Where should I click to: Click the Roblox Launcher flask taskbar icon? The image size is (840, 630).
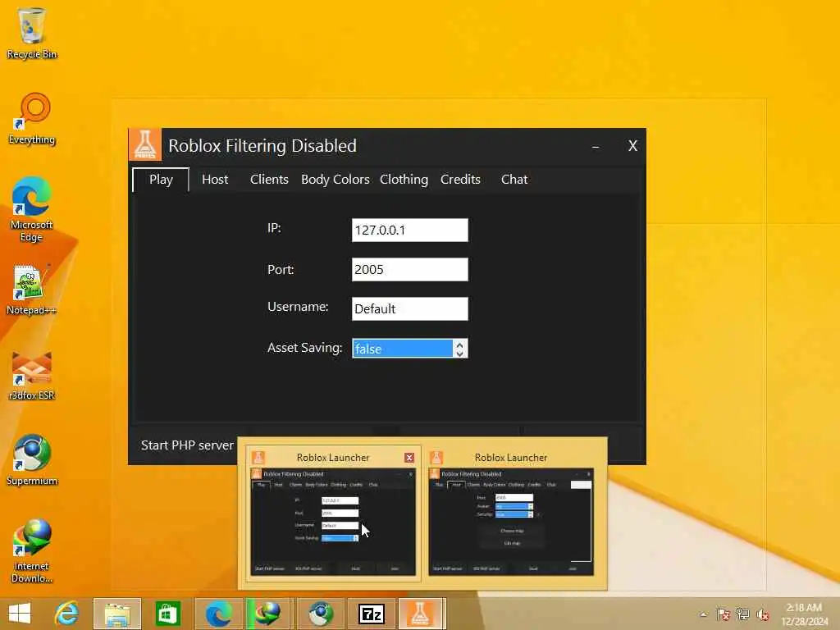(x=421, y=614)
